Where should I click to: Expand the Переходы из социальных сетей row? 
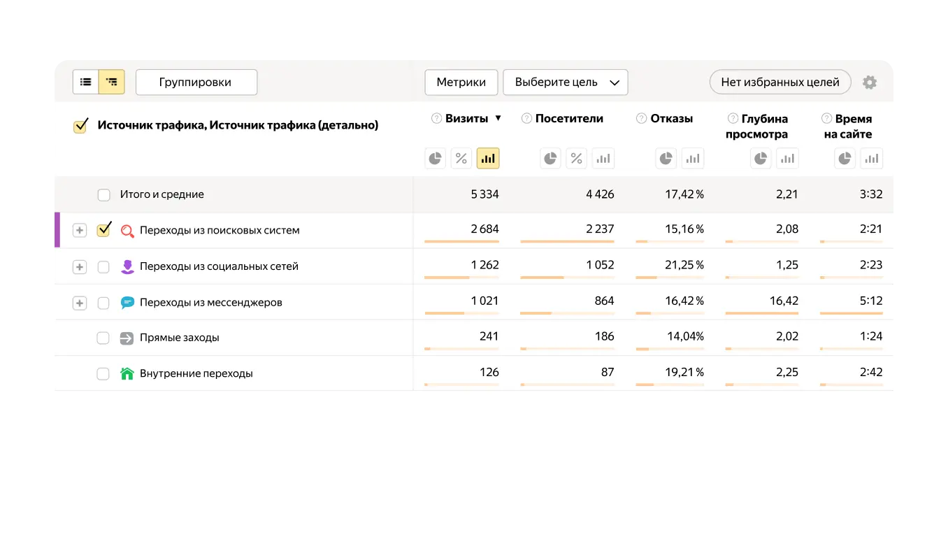pyautogui.click(x=79, y=266)
